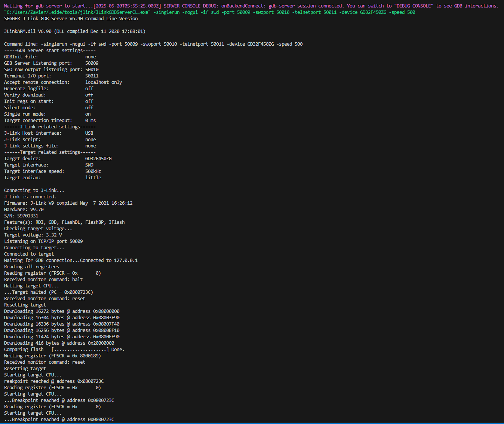The height and width of the screenshot is (424, 504).
Task: Click the 'Hardware: V9.70' line
Action: tap(24, 210)
